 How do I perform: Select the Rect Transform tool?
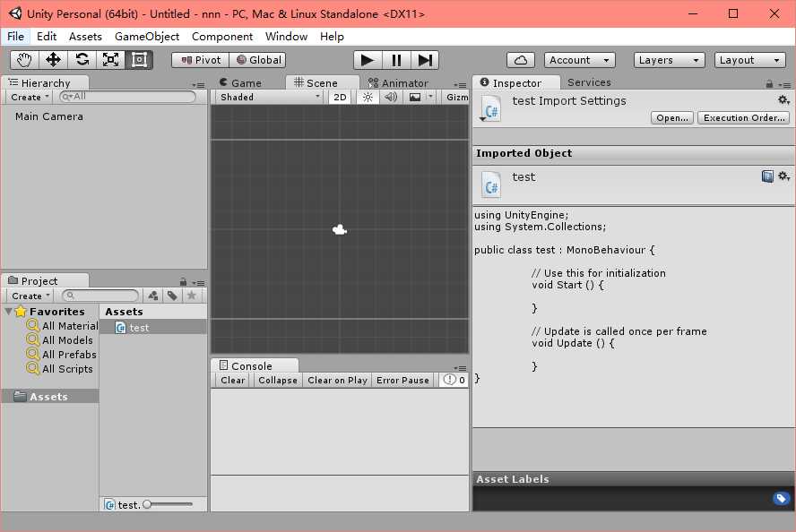tap(139, 60)
